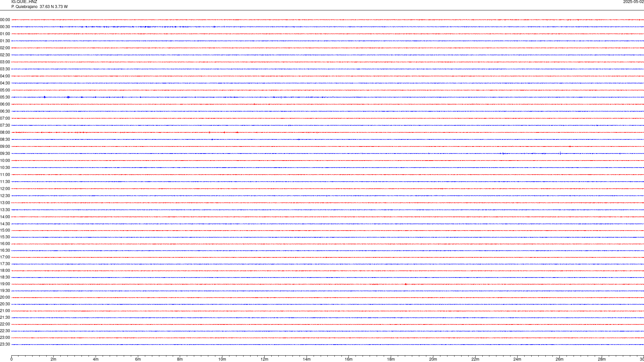This screenshot has width=644, height=362.
Task: Select the 01:00 time row label
Action: coord(5,34)
